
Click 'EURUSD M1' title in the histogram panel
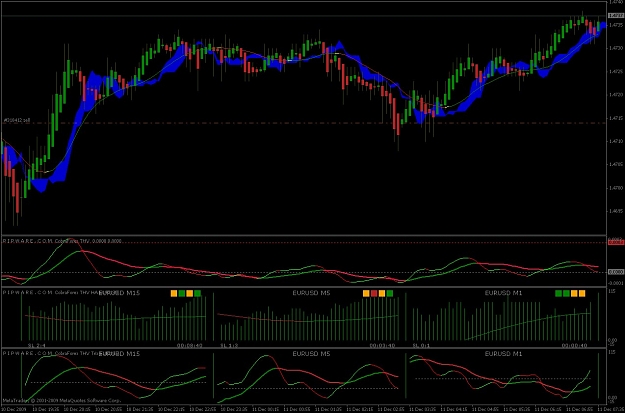(503, 293)
